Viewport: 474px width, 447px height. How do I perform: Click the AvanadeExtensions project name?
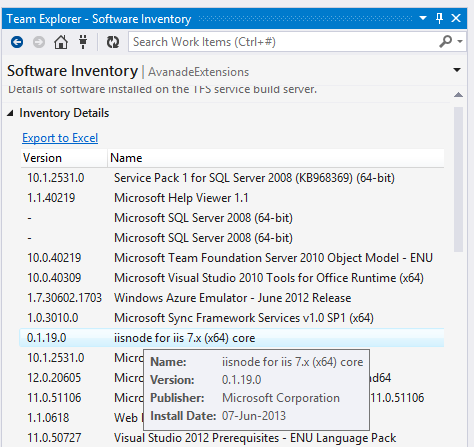coord(199,72)
